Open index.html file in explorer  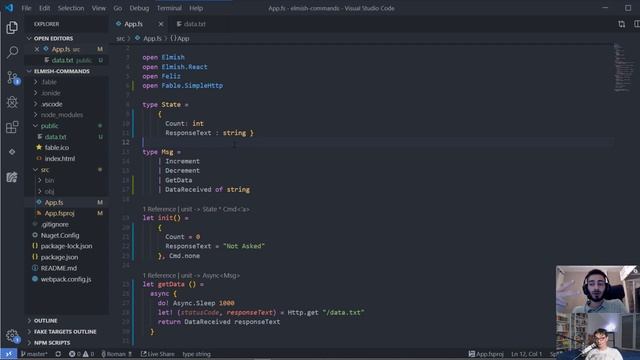click(x=60, y=159)
